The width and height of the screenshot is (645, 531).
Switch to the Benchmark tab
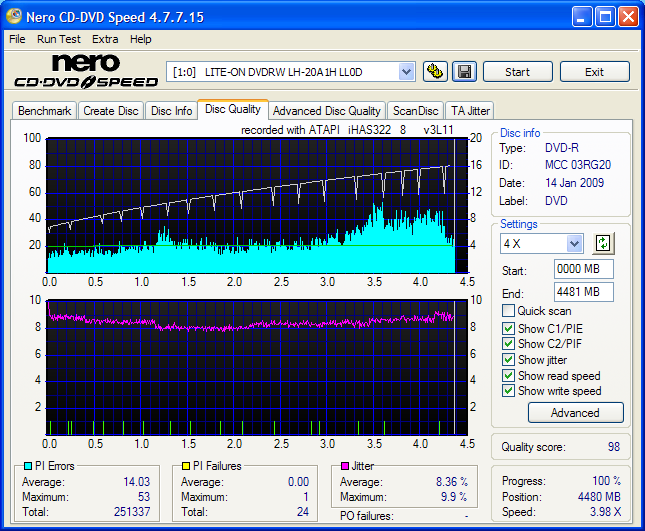click(x=45, y=111)
